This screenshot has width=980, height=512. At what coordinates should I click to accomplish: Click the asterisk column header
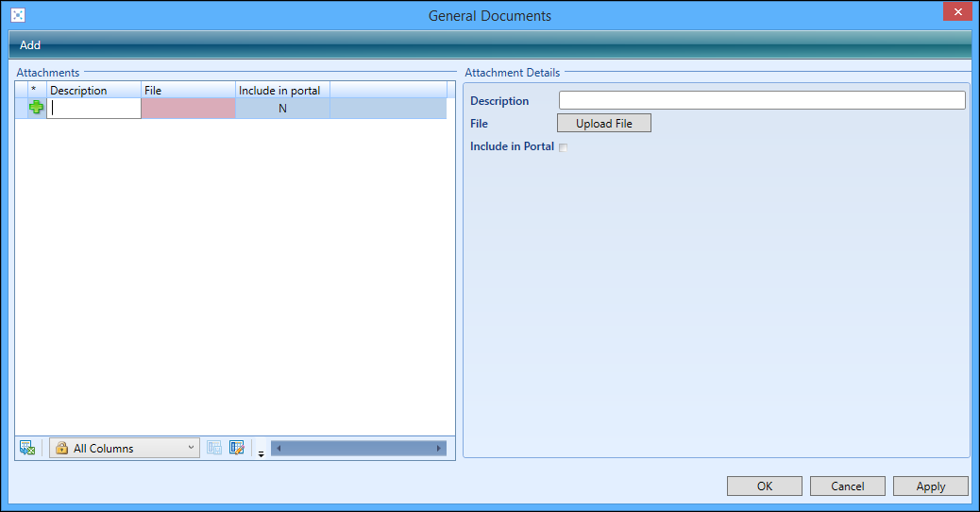tap(37, 90)
